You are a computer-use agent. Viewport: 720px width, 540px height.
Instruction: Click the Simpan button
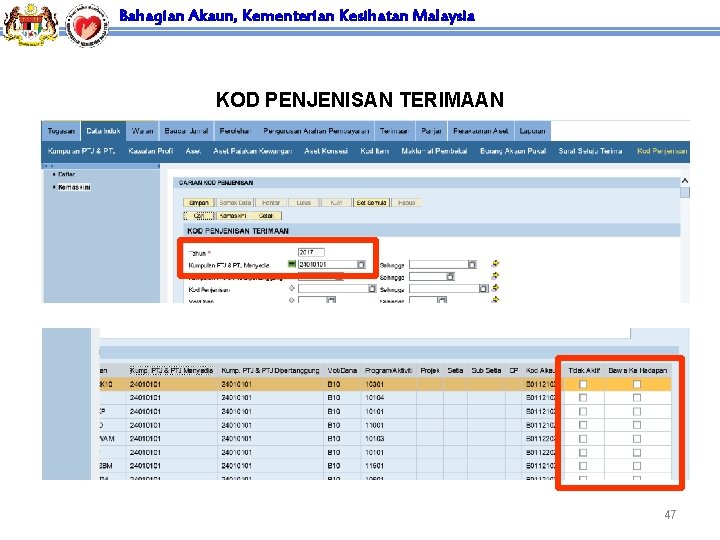(x=198, y=202)
